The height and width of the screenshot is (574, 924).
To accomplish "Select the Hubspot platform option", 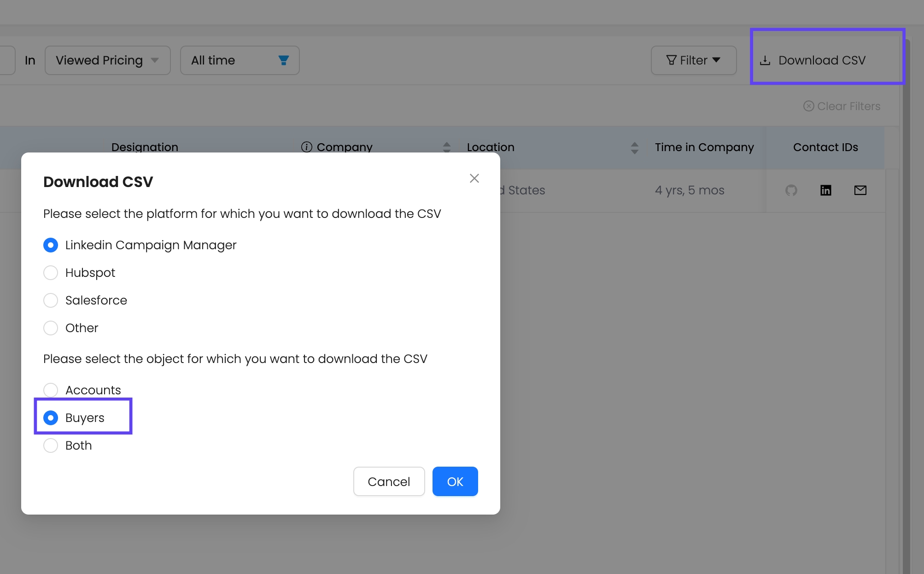I will pos(51,273).
